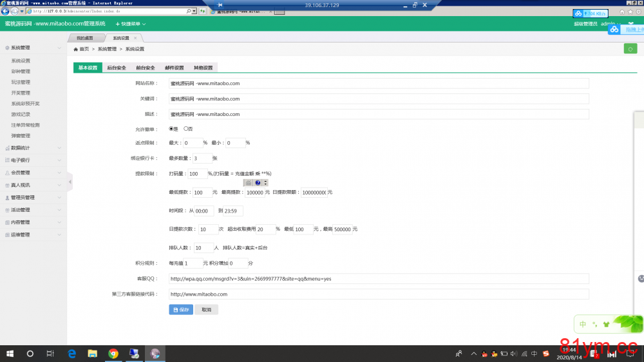Open Microsoft Edge from the taskbar
644x362 pixels.
tap(72, 354)
